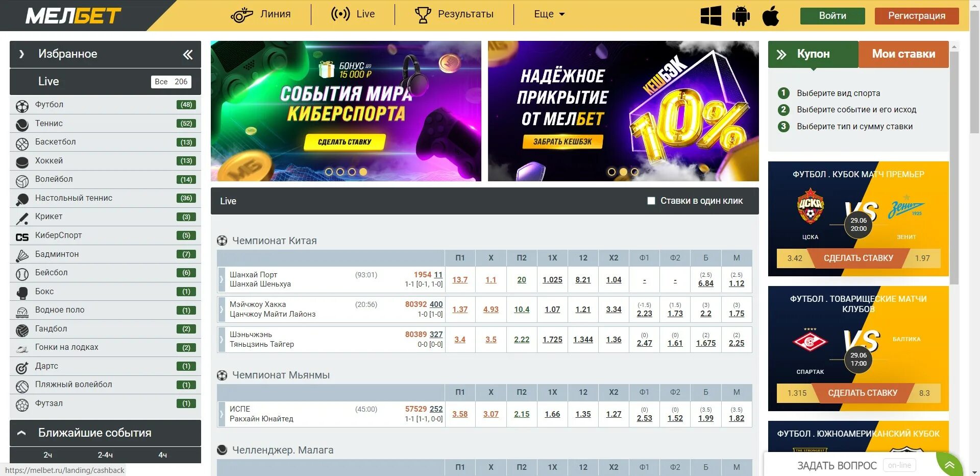Select the 2-4ч upcoming events tab

[105, 455]
